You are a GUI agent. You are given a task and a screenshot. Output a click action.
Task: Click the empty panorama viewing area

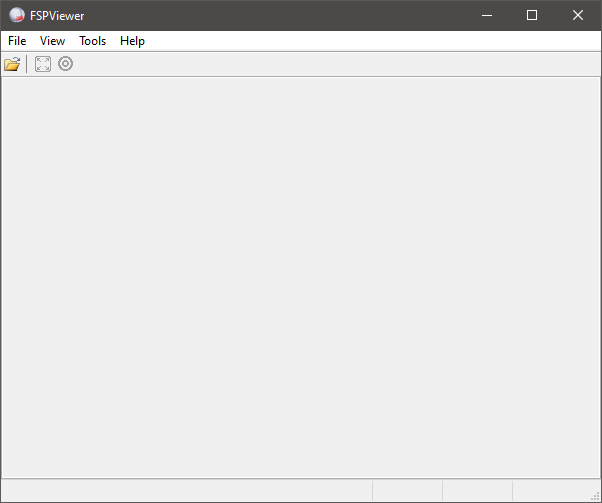pyautogui.click(x=300, y=277)
